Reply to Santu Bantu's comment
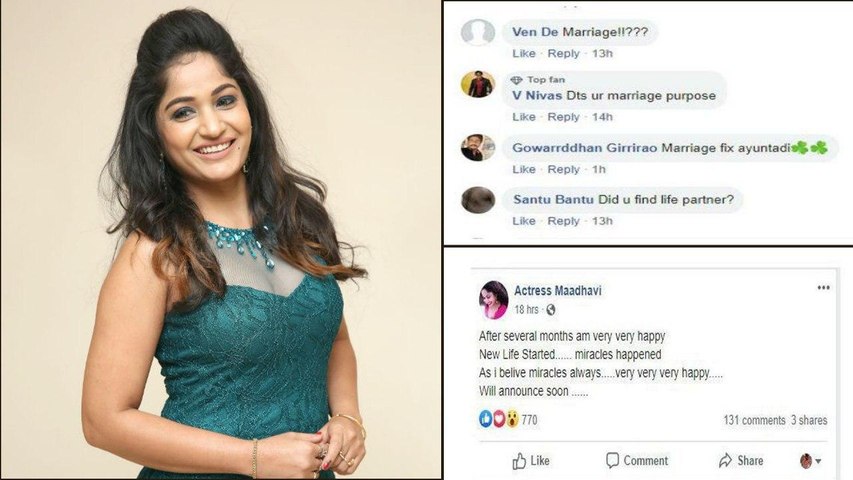 point(563,221)
